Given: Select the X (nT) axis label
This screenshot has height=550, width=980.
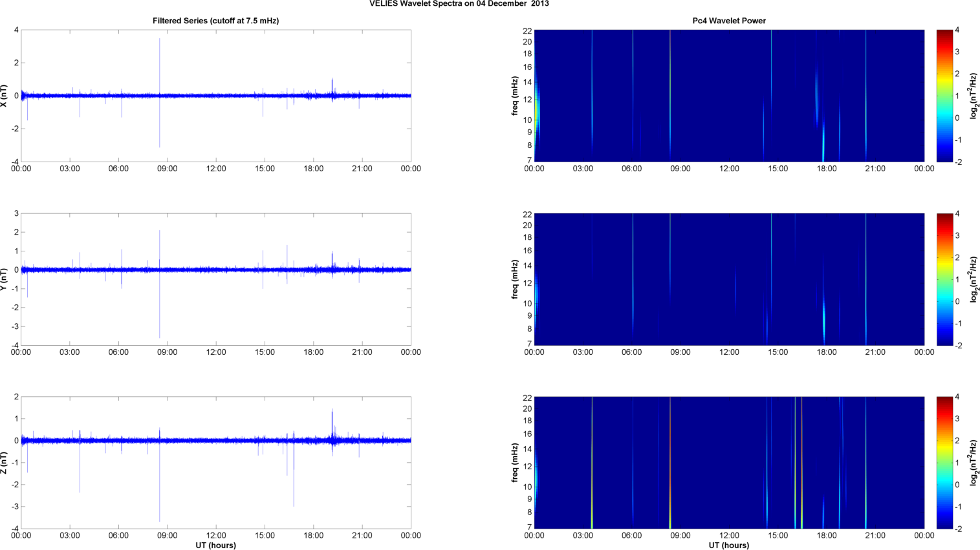Looking at the screenshot, I should (x=5, y=96).
